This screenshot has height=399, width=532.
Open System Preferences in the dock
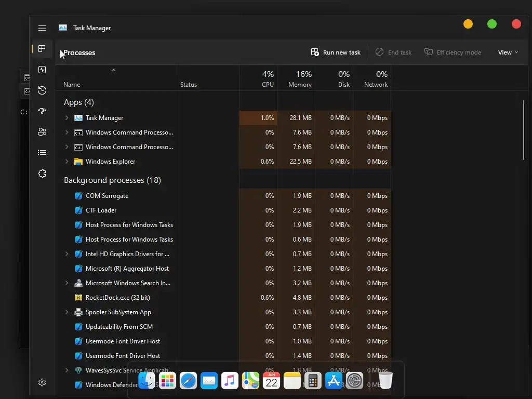[x=354, y=380]
